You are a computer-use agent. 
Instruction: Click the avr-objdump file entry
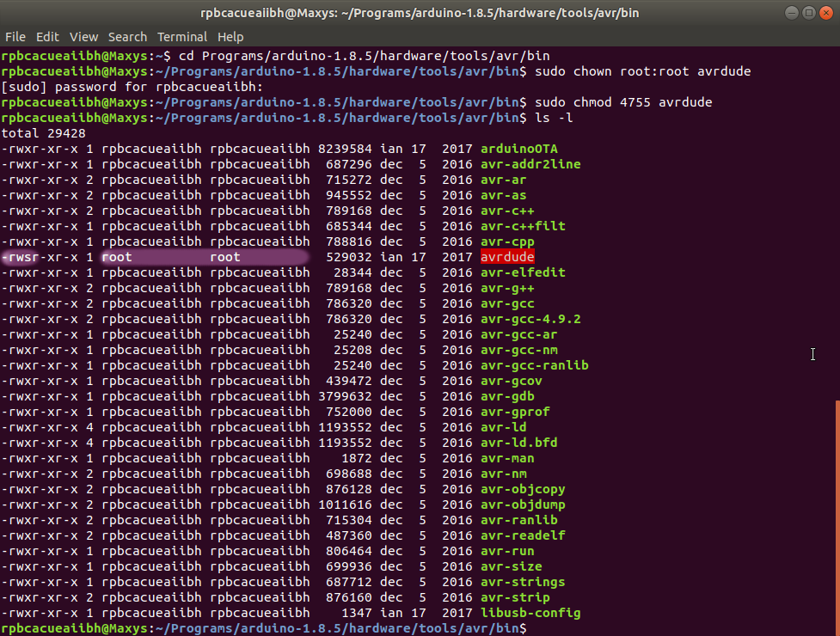point(523,505)
